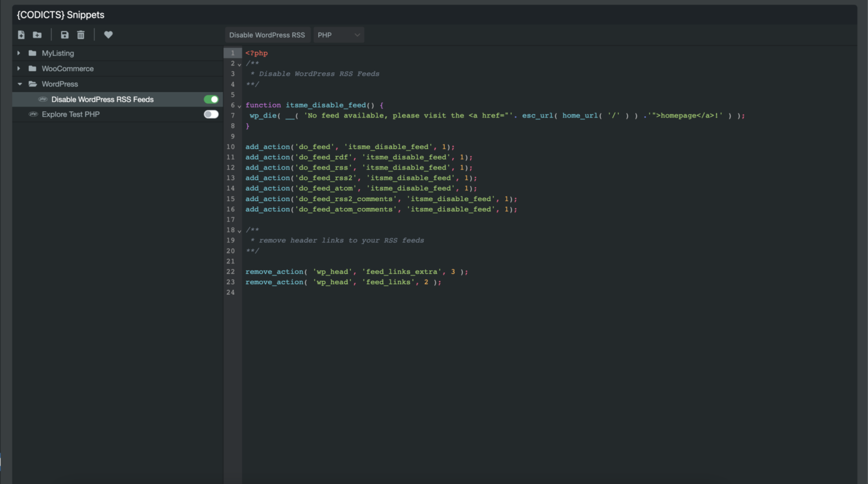The height and width of the screenshot is (484, 868).
Task: Click PHP icon beside Disable WordPress RSS Feeds
Action: click(42, 99)
